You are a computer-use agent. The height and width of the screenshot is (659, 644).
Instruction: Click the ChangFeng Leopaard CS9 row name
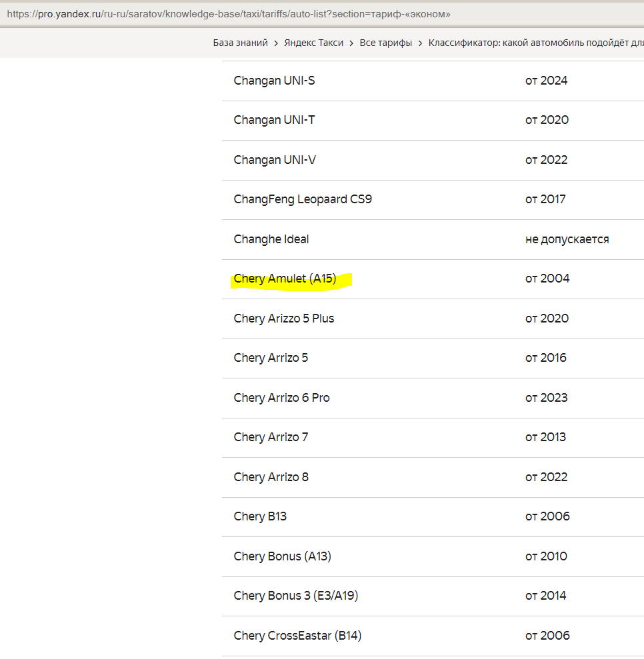click(303, 199)
